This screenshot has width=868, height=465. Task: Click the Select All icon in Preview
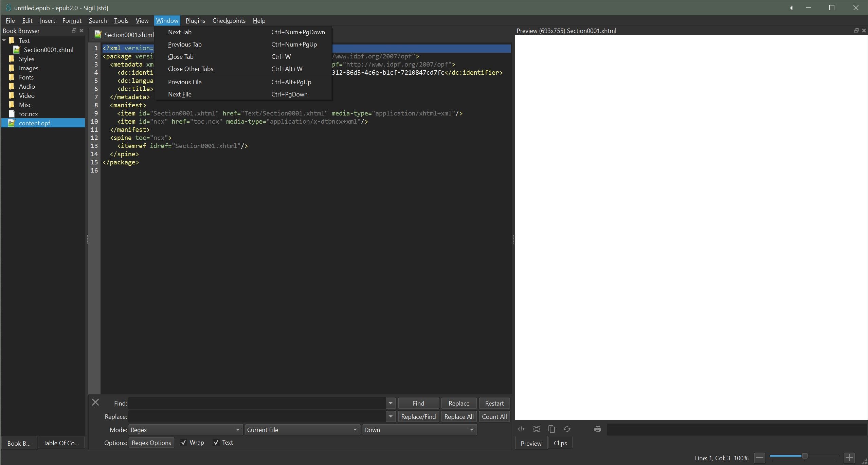tap(536, 429)
